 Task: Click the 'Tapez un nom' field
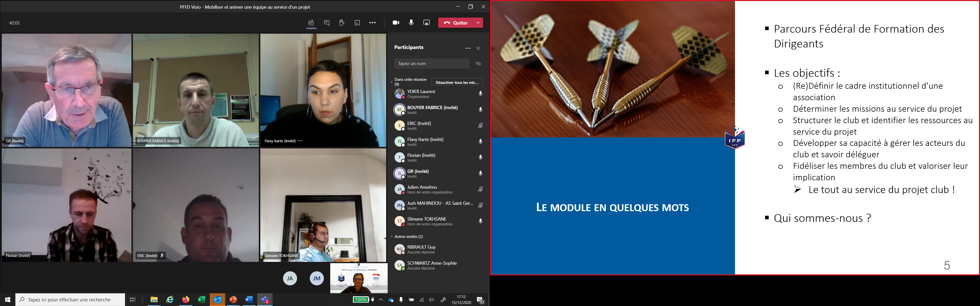[x=432, y=63]
